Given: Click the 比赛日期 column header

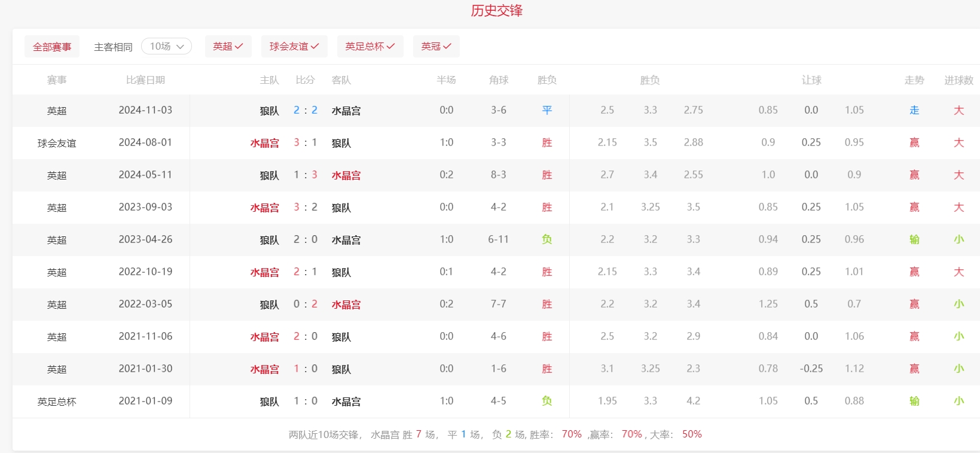Looking at the screenshot, I should (x=145, y=80).
